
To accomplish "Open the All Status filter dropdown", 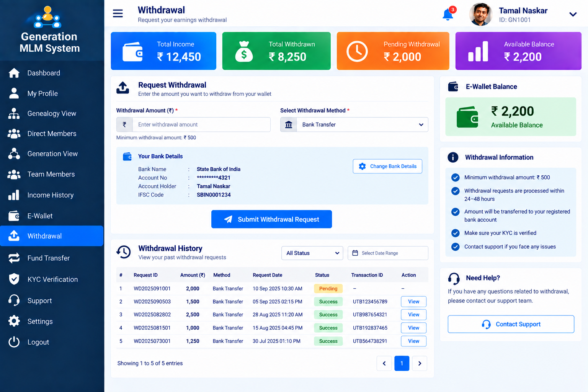I will coord(312,253).
